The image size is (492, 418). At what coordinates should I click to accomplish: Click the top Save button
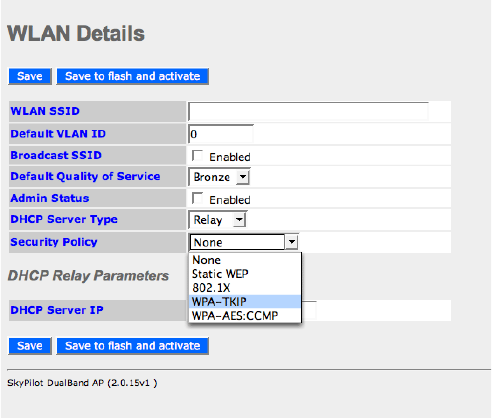pyautogui.click(x=30, y=76)
